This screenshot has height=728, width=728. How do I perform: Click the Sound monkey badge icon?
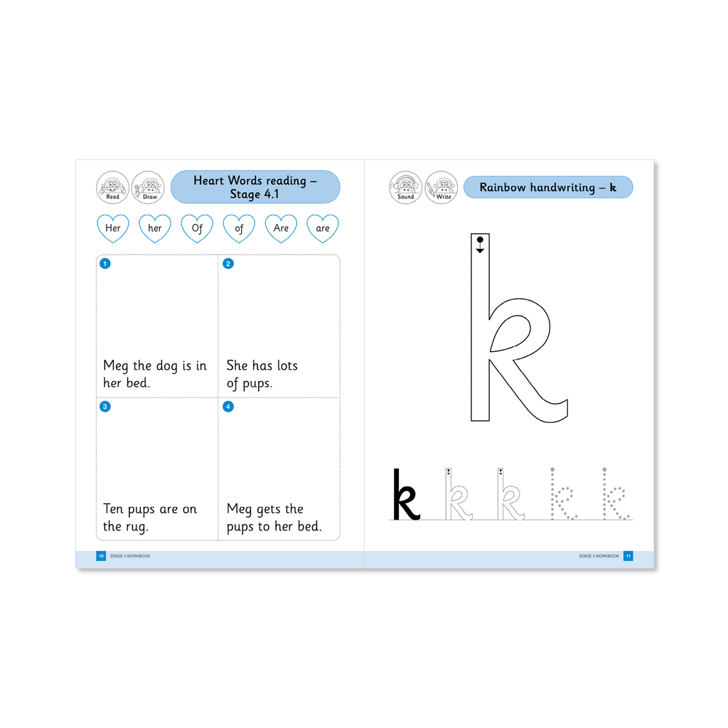click(x=405, y=188)
